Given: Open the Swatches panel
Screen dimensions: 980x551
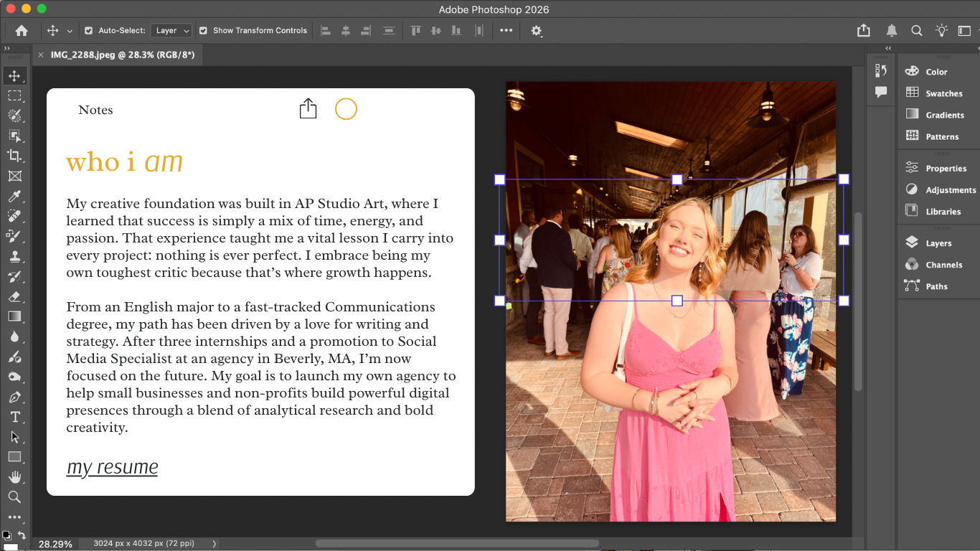Looking at the screenshot, I should tap(943, 93).
